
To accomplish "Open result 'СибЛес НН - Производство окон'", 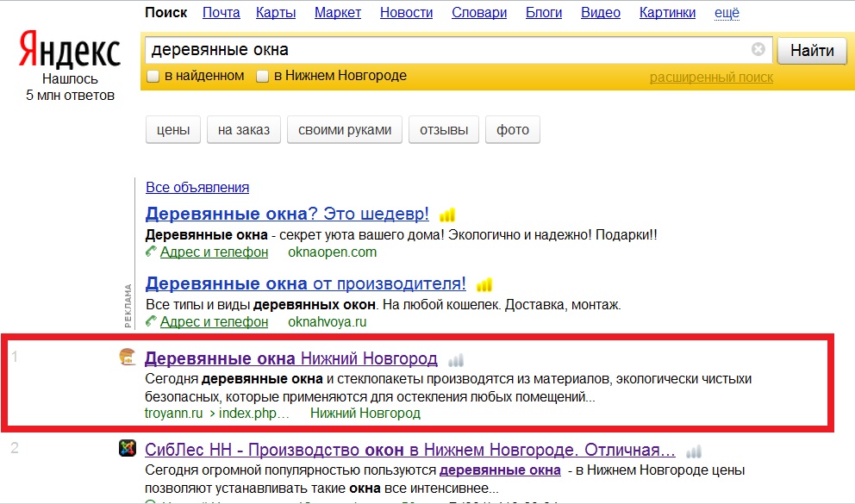I will click(409, 450).
